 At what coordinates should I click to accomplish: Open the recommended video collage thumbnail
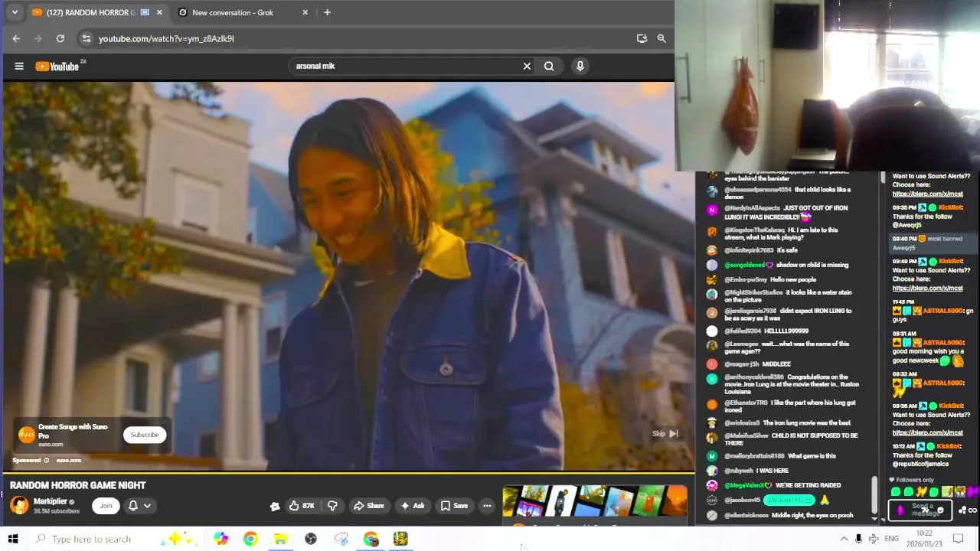pyautogui.click(x=595, y=502)
